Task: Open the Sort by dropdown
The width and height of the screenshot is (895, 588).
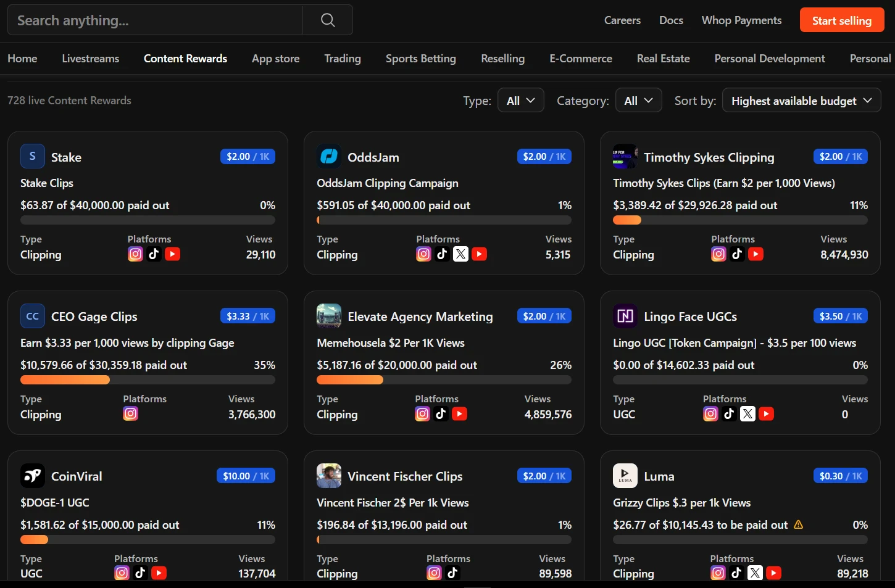Action: [x=801, y=101]
